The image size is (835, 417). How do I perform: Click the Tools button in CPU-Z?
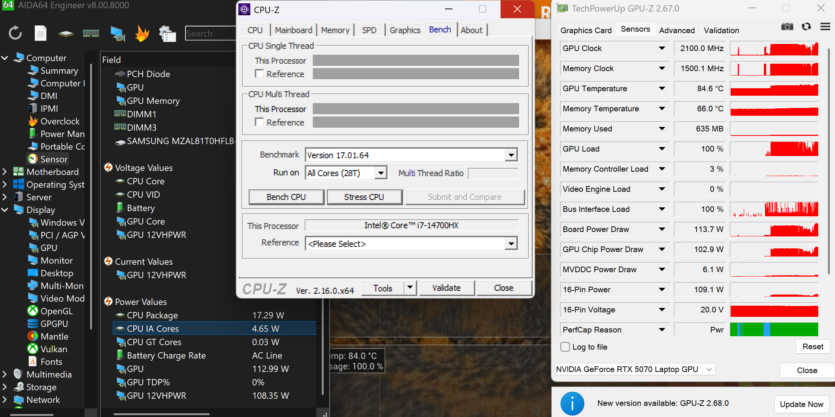[382, 288]
